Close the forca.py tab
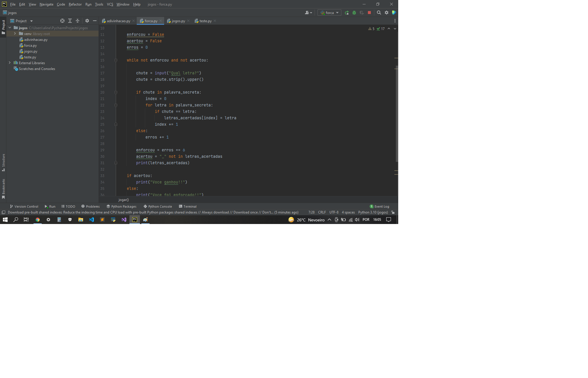The width and height of the screenshot is (588, 378). [x=161, y=21]
